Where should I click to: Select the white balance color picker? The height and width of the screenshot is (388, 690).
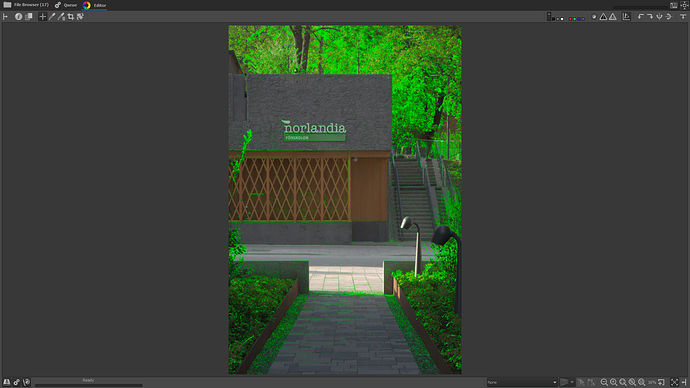[x=52, y=17]
